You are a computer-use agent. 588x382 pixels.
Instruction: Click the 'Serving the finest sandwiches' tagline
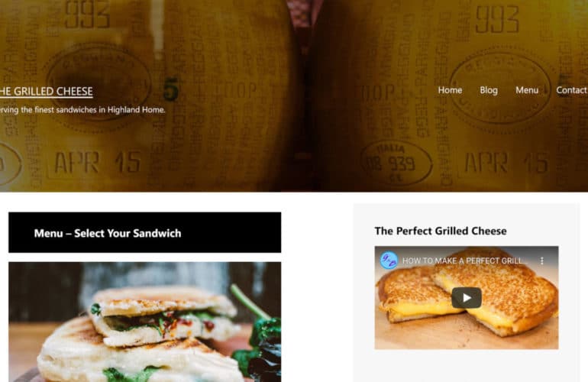click(x=82, y=110)
